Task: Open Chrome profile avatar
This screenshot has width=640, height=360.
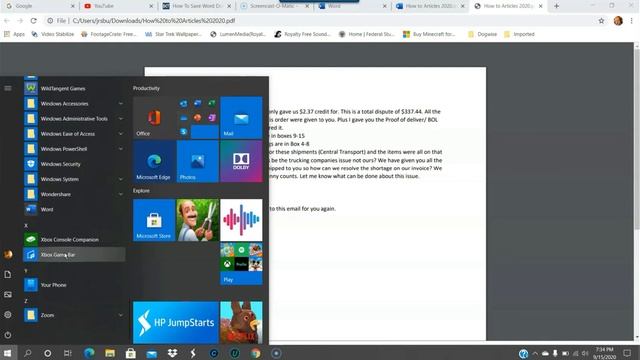Action: pos(618,20)
